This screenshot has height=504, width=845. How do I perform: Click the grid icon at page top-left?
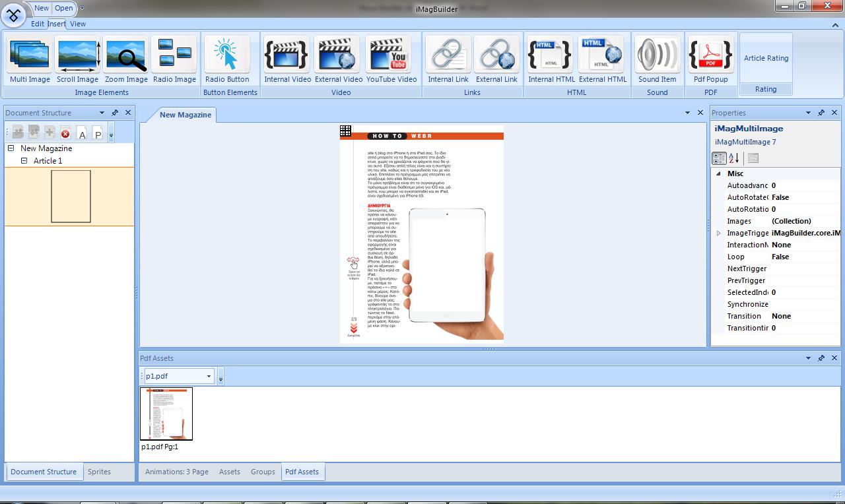click(345, 131)
